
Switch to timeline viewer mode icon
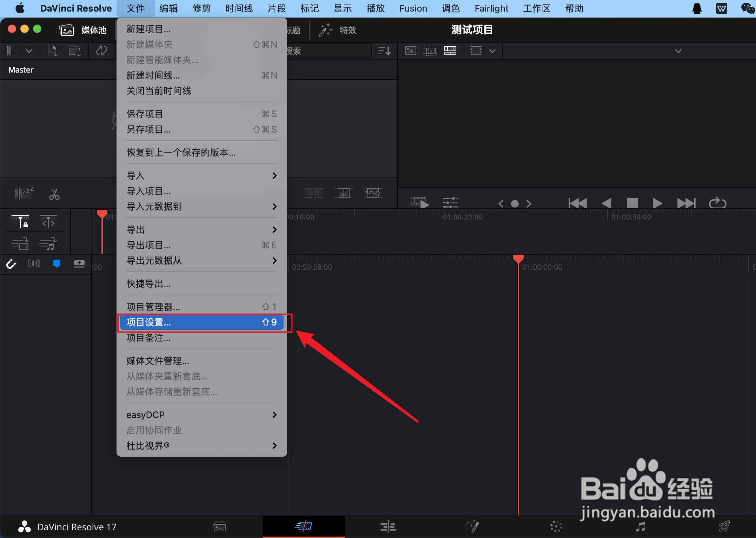coord(450,51)
